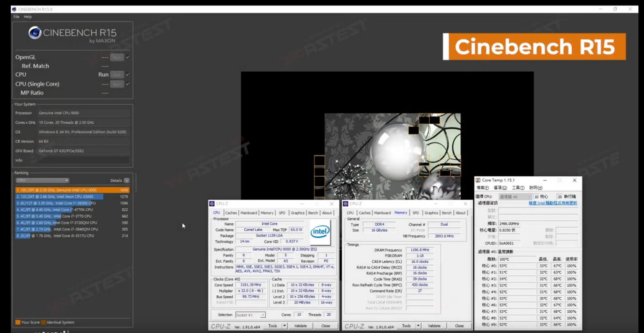Viewport: 644px width, 333px height.
Task: Select the Xeon X5650 ranking entry
Action: [x=59, y=197]
